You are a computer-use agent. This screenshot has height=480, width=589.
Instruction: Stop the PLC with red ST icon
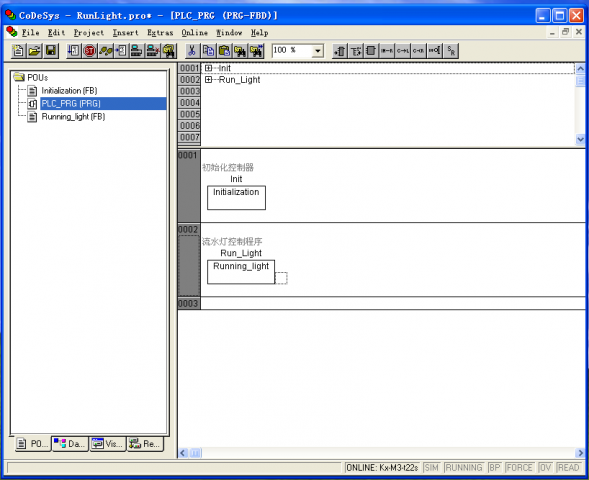click(89, 51)
